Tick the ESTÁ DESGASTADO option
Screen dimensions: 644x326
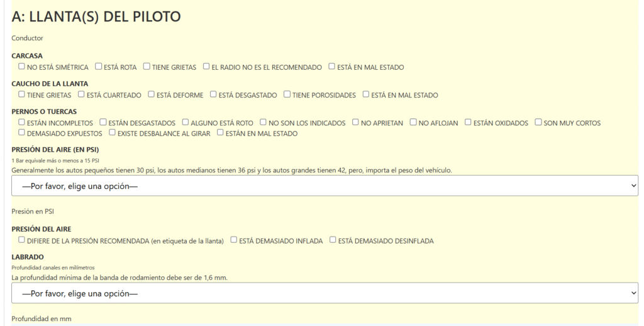click(x=213, y=94)
